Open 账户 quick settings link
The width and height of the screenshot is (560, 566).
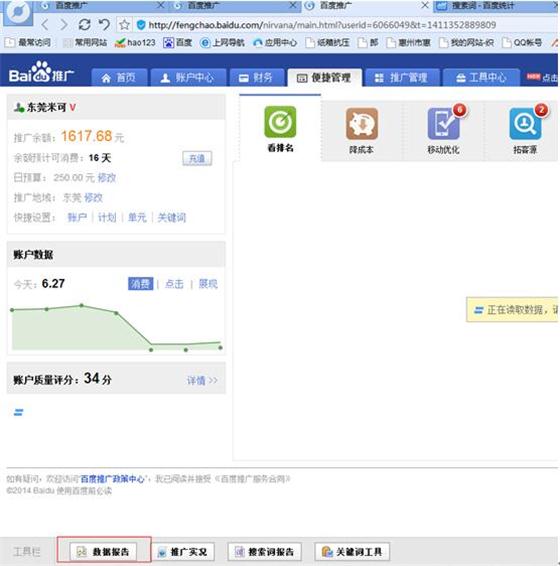pos(77,217)
